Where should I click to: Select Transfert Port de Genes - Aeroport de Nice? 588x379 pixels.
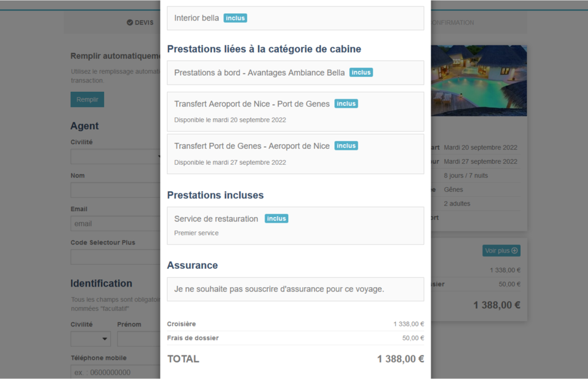click(x=295, y=153)
